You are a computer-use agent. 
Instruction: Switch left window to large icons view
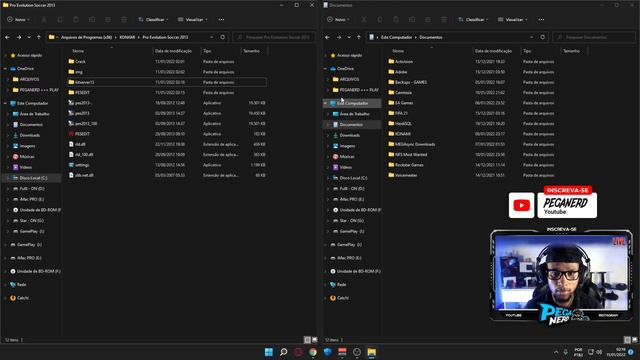point(314,340)
